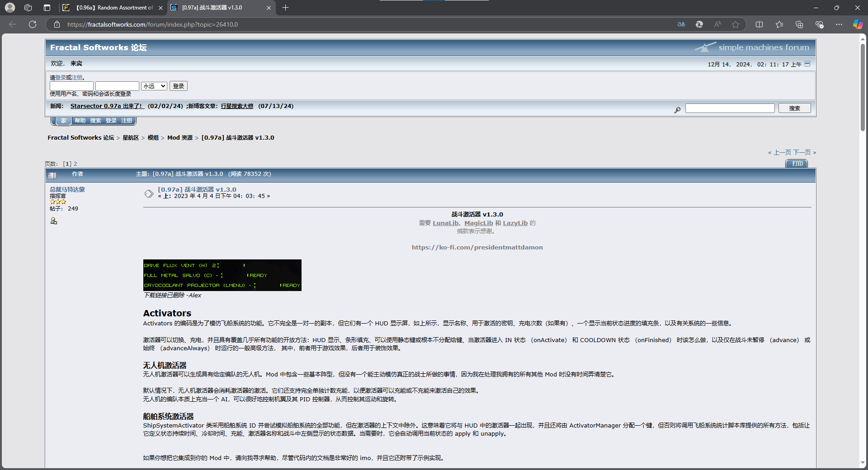Open Browser essentials heart icon
Image resolution: width=868 pixels, height=470 pixels.
(x=819, y=24)
